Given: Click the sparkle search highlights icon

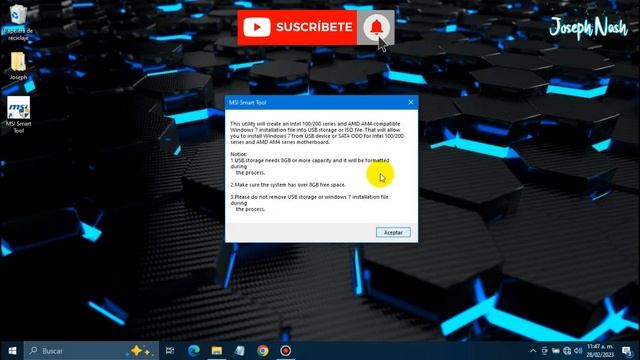Looking at the screenshot, I should point(140,351).
